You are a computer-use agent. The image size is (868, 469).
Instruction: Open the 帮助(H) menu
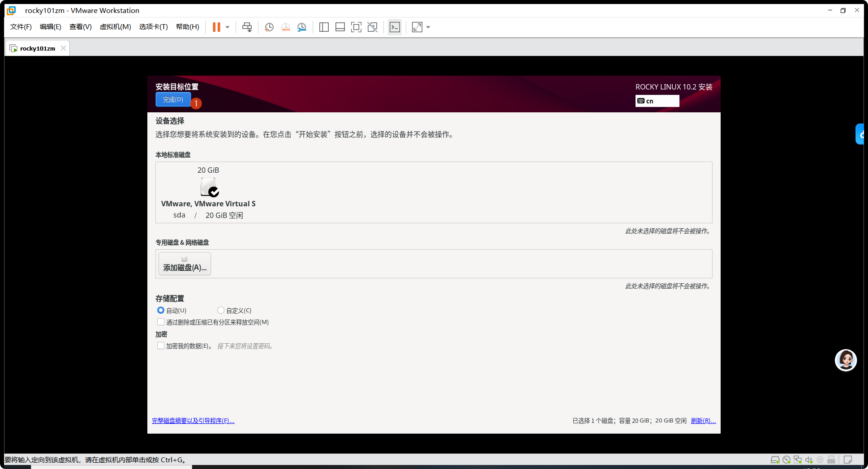point(188,27)
